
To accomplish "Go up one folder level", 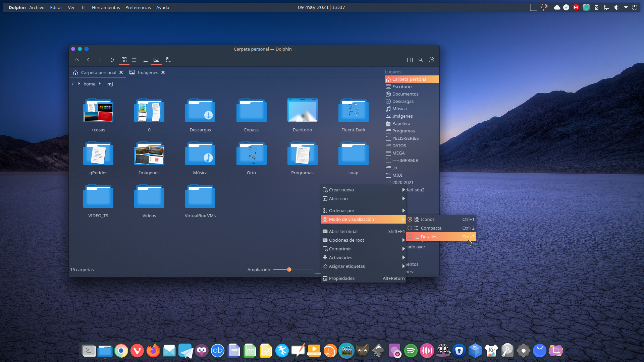I will point(77,60).
